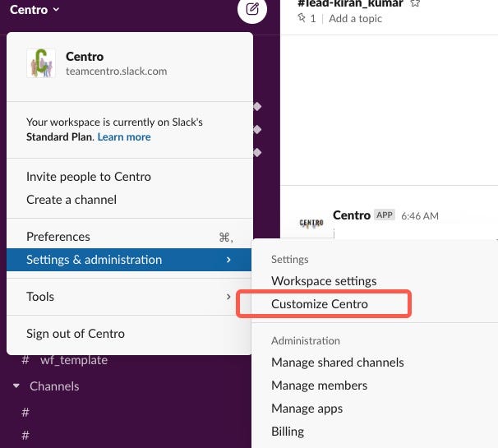
Task: Star the lead-kiran_kumar channel
Action: tap(415, 3)
